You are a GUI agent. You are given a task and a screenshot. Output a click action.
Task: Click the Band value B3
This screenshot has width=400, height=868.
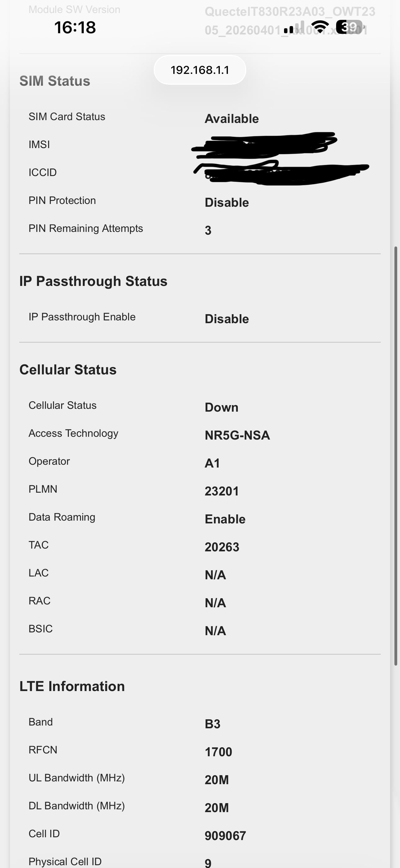(x=212, y=724)
